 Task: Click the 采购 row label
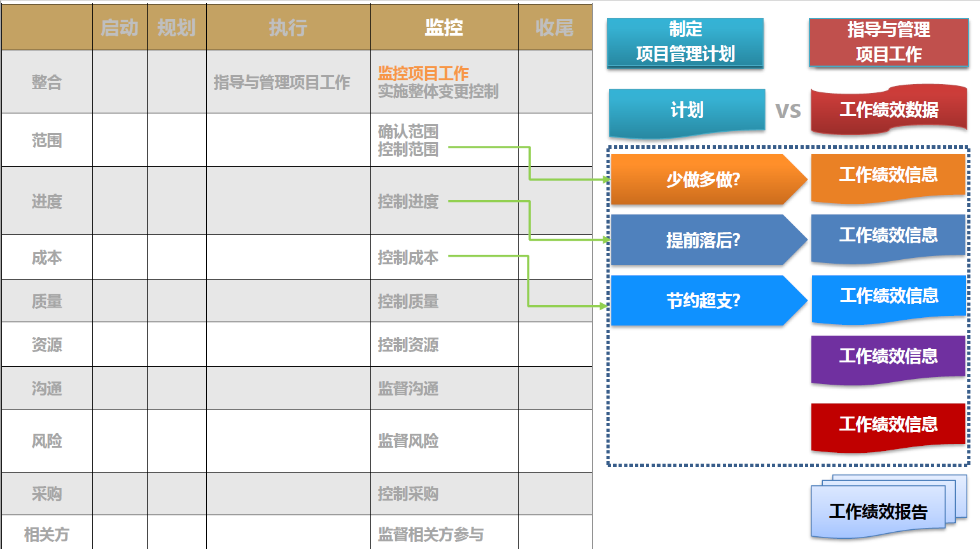[47, 494]
